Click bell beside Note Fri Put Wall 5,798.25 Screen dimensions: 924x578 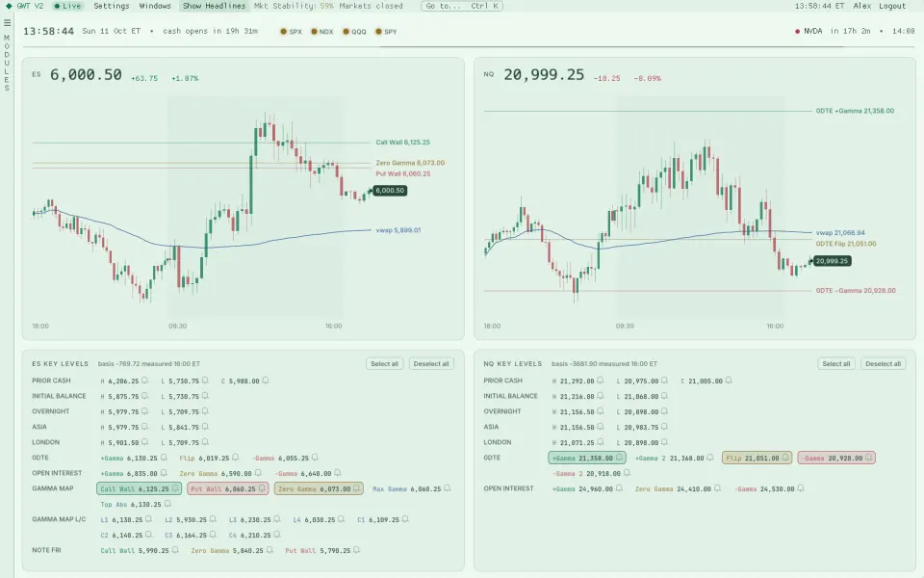click(356, 550)
